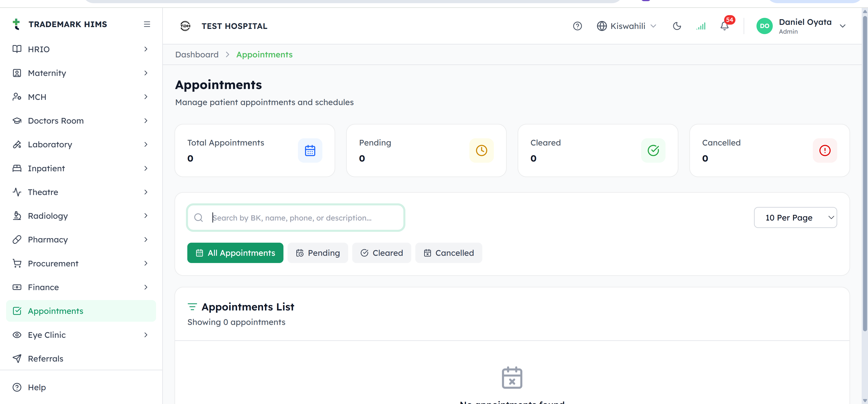
Task: Expand the MCH sidebar section
Action: [81, 97]
